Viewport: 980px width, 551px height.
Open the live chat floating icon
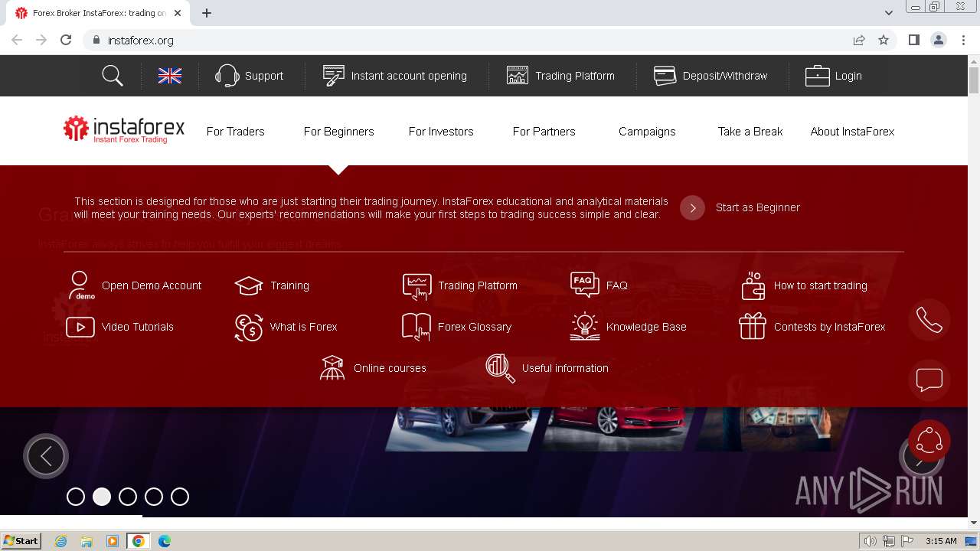[929, 380]
